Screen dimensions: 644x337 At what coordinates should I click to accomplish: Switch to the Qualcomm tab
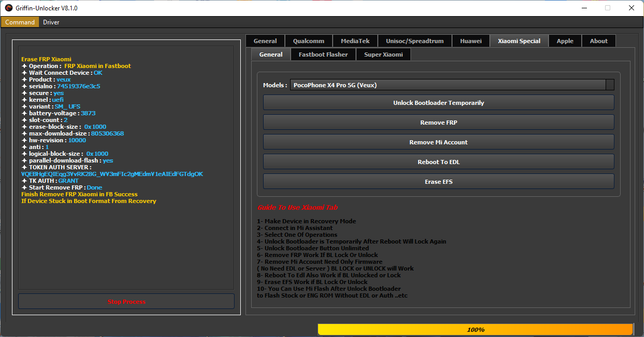tap(308, 41)
